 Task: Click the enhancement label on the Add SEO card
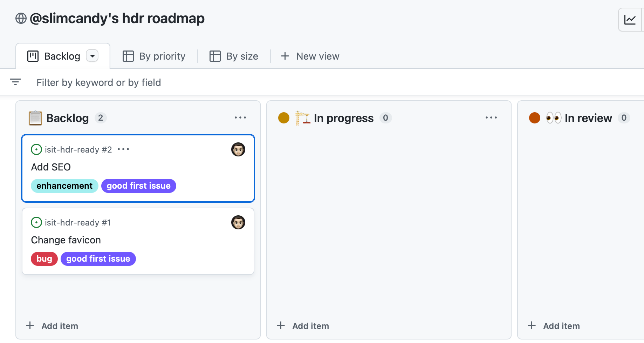click(64, 186)
